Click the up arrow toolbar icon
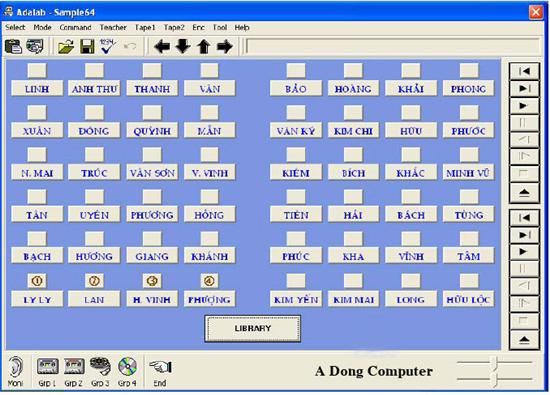The width and height of the screenshot is (550, 395). 204,46
